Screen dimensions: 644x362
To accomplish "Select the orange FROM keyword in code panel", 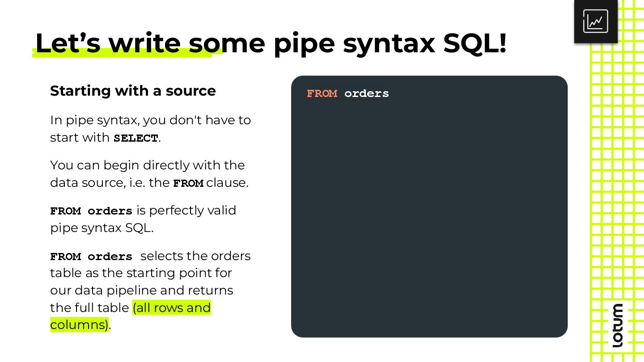I will coord(322,93).
